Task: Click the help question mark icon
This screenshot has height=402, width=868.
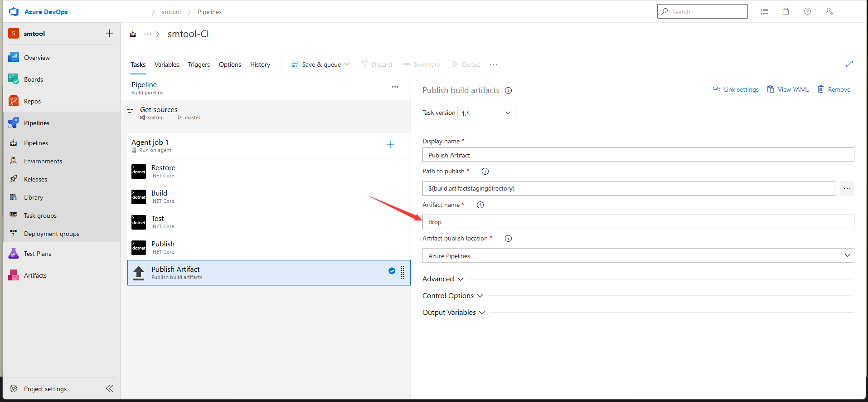Action: pyautogui.click(x=807, y=12)
